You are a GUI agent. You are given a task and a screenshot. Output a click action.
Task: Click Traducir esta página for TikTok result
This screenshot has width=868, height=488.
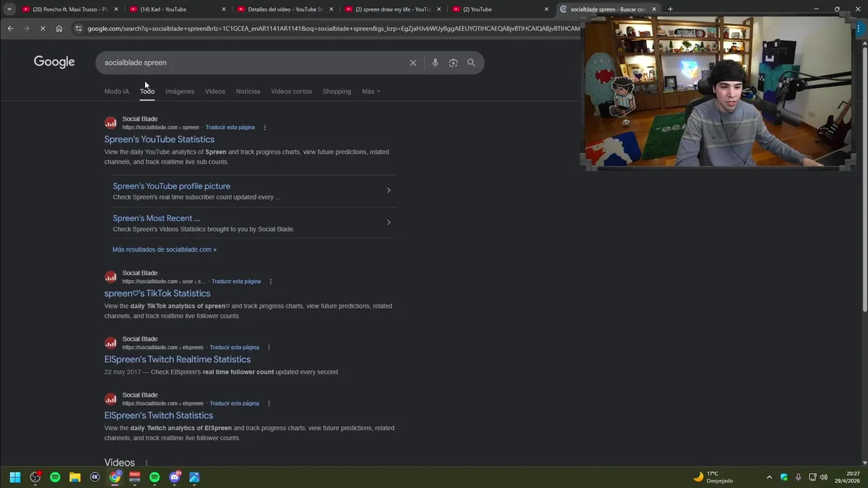click(x=236, y=281)
